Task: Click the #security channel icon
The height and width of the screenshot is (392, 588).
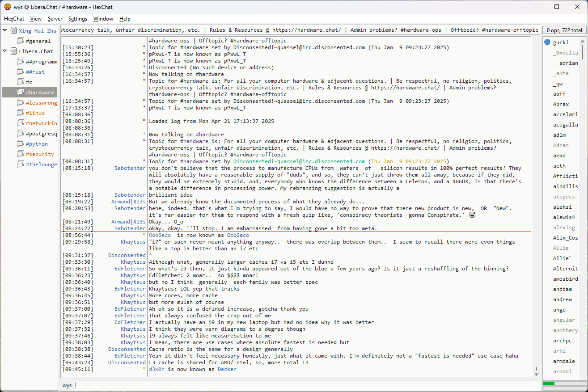Action: point(21,154)
